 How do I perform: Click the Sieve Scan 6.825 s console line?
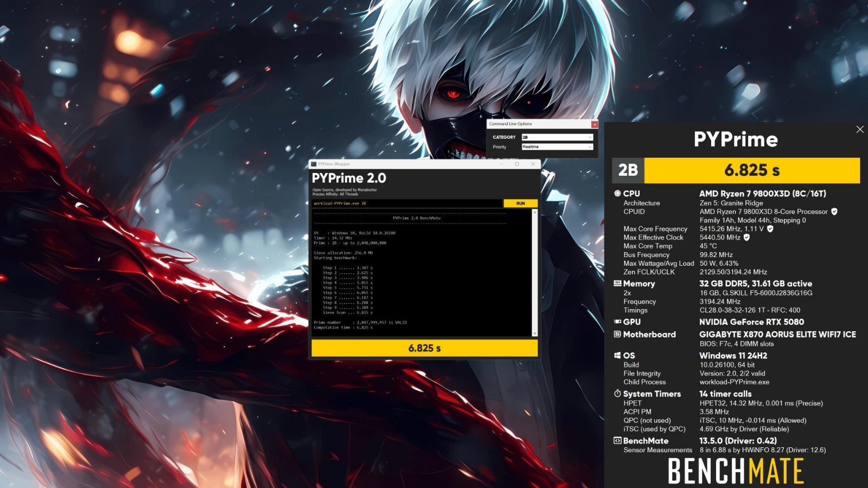point(347,313)
